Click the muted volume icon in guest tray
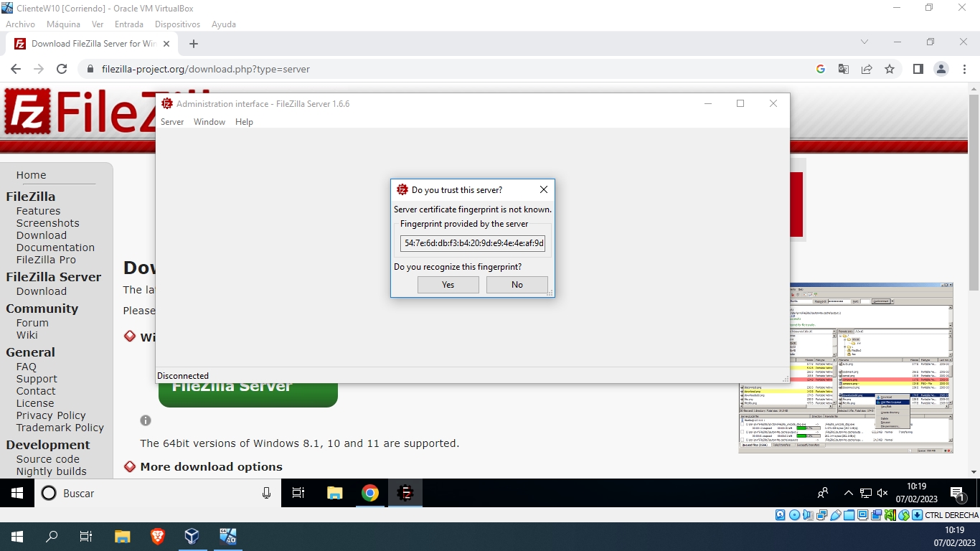Screen dimensions: 980x551 882,494
